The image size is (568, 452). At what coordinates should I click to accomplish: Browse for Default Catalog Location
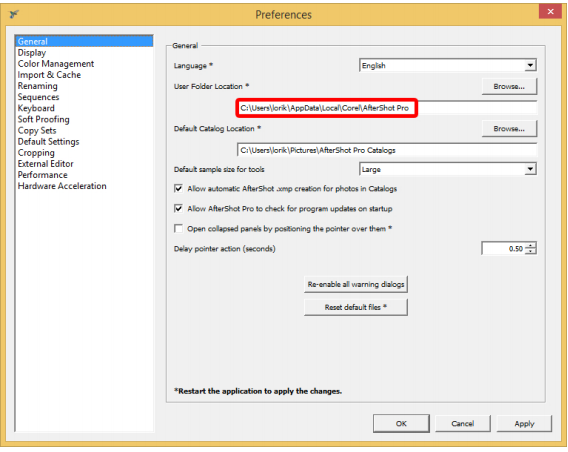click(x=509, y=129)
